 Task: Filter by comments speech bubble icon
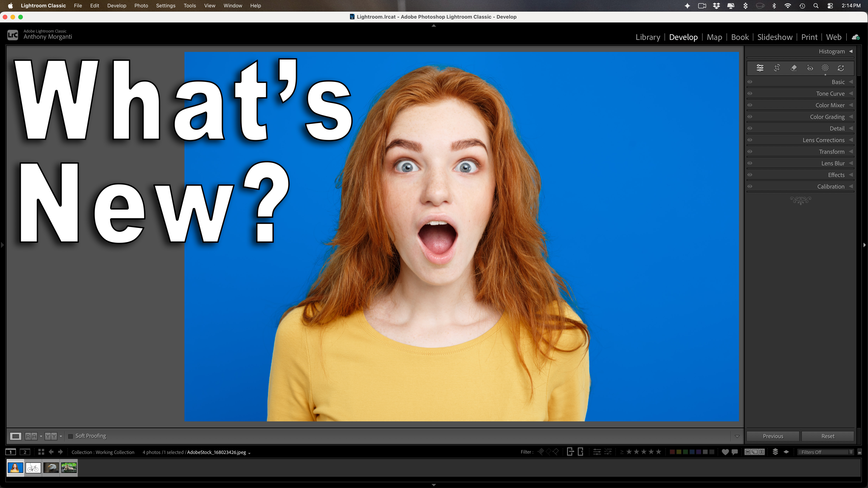tap(735, 452)
